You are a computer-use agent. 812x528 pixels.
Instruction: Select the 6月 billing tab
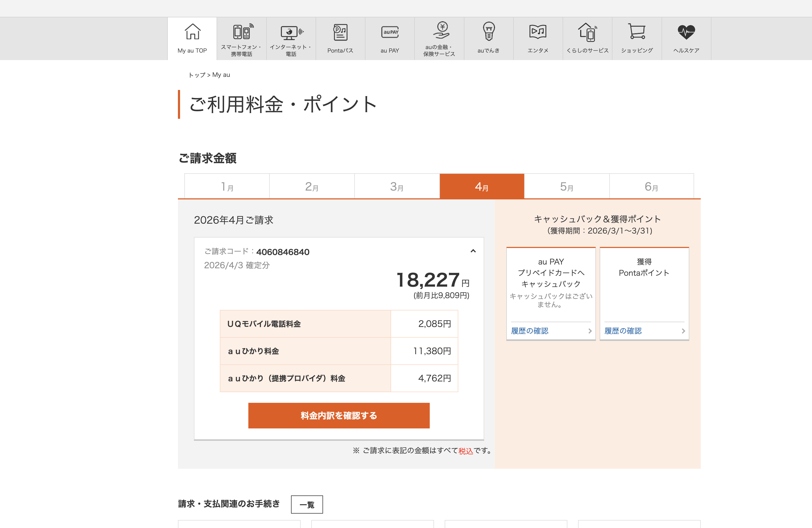point(652,186)
